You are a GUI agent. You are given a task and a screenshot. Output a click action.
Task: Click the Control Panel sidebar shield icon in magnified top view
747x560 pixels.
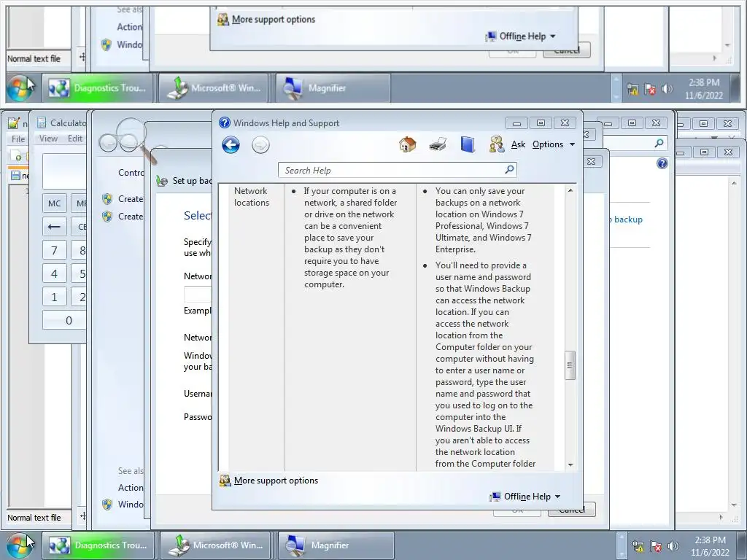107,44
